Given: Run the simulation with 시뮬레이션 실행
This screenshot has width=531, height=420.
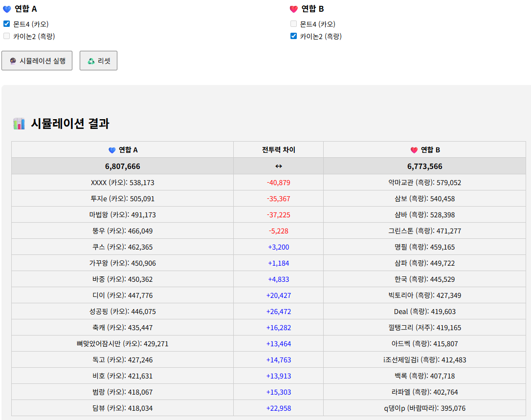Looking at the screenshot, I should pos(37,61).
